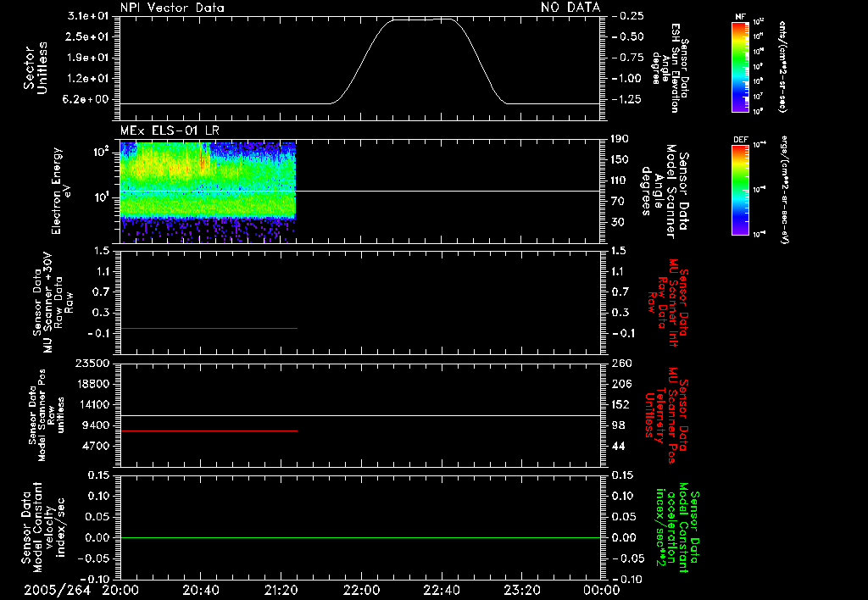The image size is (868, 600).
Task: Click the '20:40' time axis label
Action: (x=200, y=590)
